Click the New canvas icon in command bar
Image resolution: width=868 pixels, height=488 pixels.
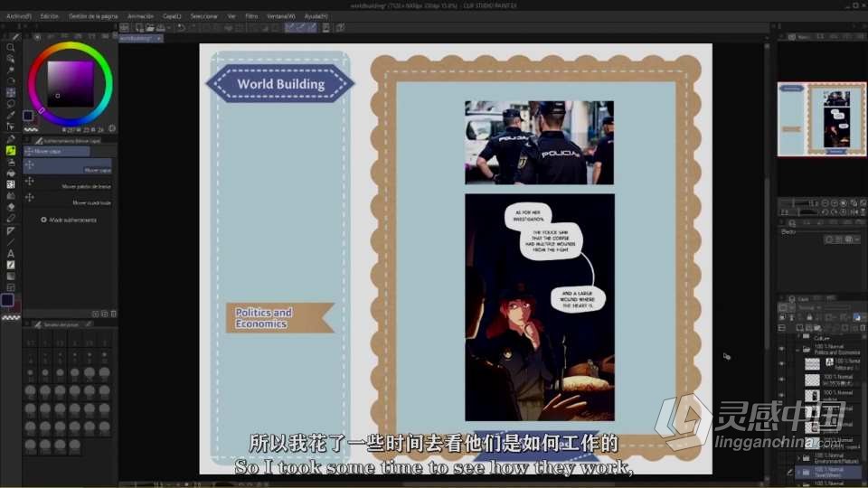tap(139, 28)
